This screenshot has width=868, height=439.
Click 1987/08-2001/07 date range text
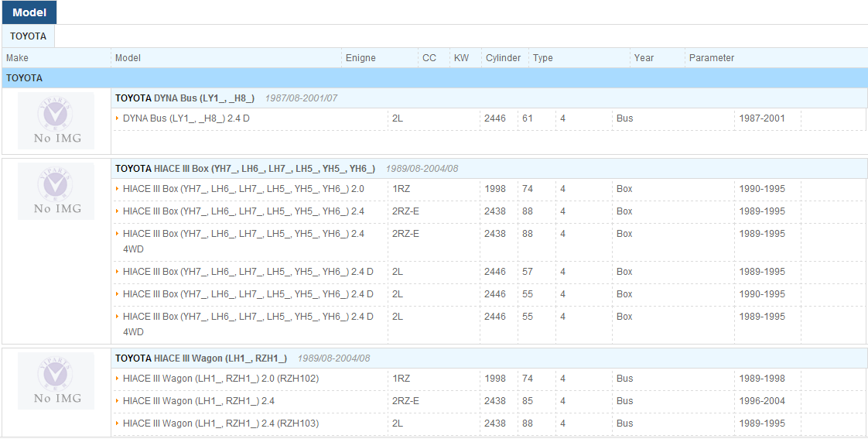tap(301, 98)
